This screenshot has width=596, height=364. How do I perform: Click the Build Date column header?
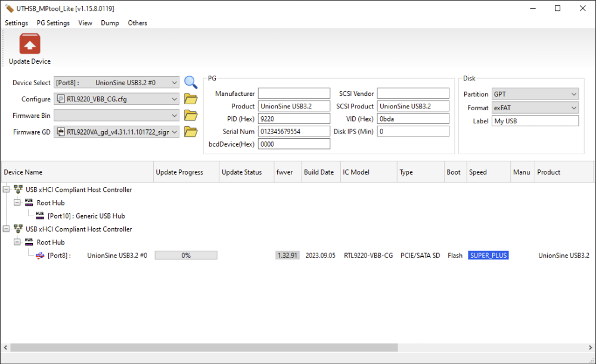(319, 172)
